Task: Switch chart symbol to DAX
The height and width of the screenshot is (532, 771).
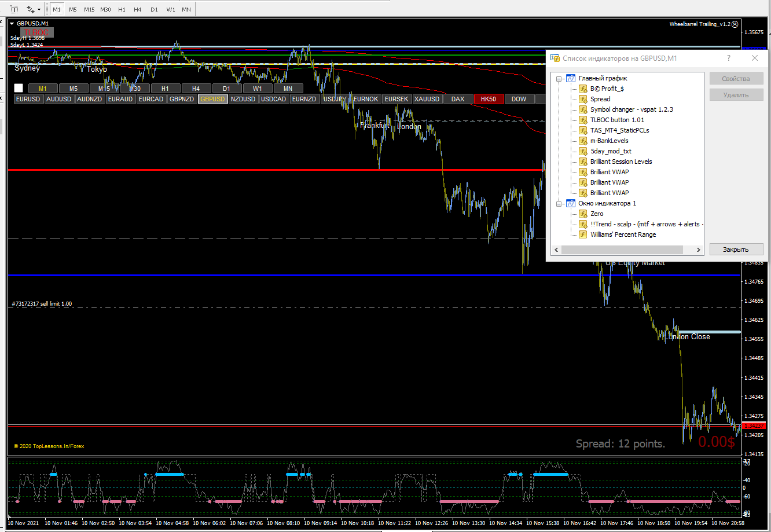Action: [458, 99]
